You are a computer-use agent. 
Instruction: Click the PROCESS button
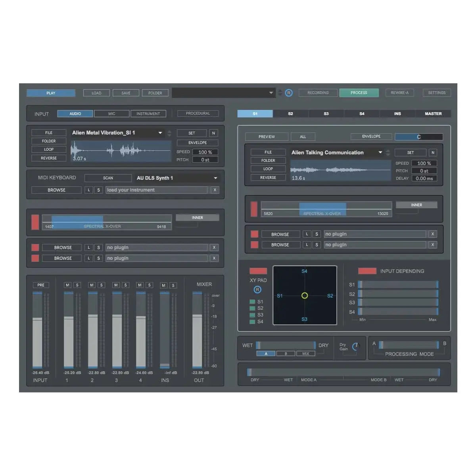(359, 92)
